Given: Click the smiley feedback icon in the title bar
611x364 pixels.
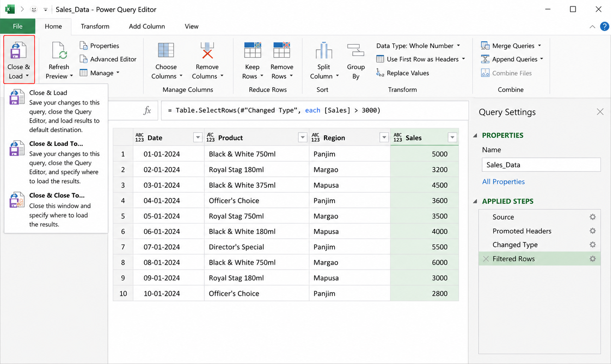Looking at the screenshot, I should coord(34,9).
